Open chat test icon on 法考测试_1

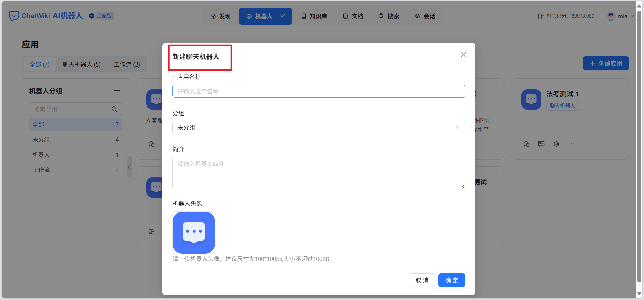click(526, 144)
